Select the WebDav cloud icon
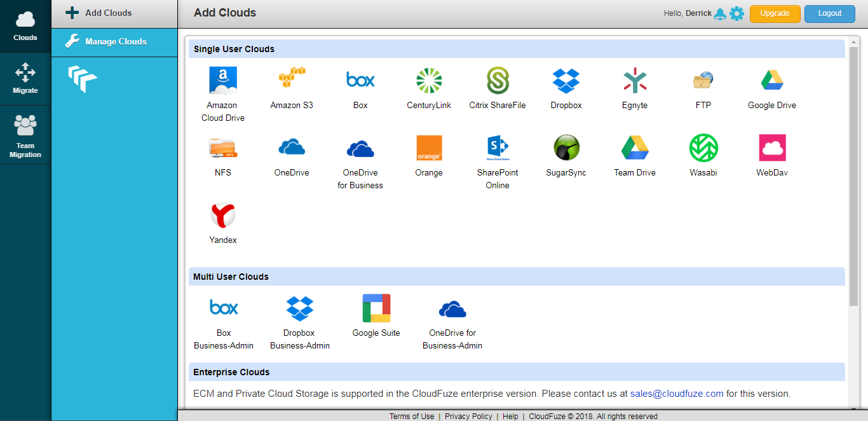Screen dimensions: 868x421 (x=772, y=148)
